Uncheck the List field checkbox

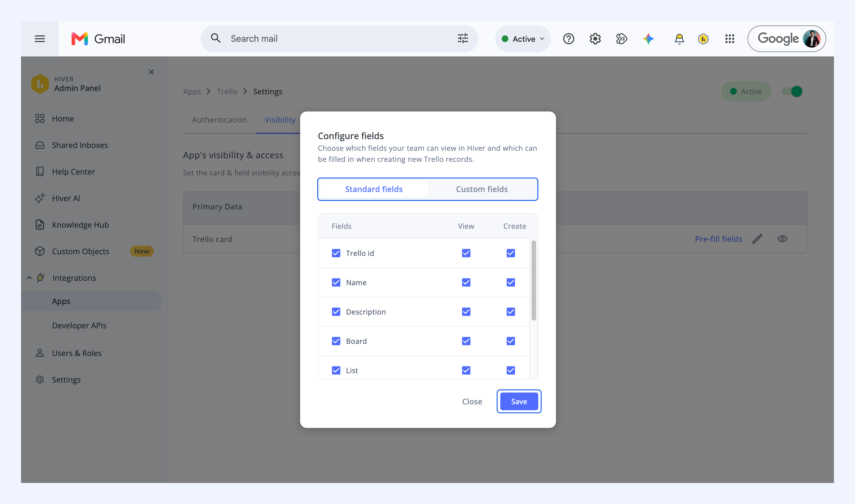336,370
